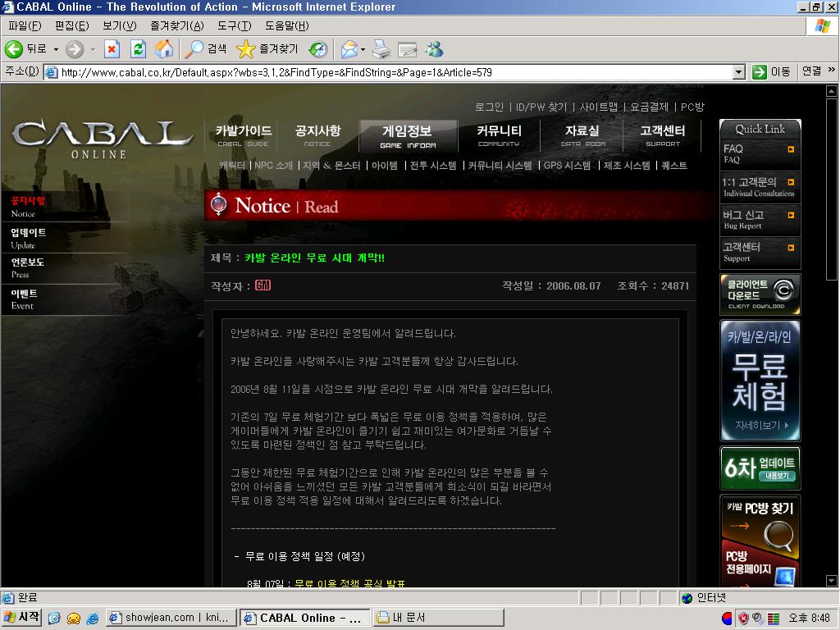
Task: Open the FAQ quick link
Action: click(x=760, y=153)
